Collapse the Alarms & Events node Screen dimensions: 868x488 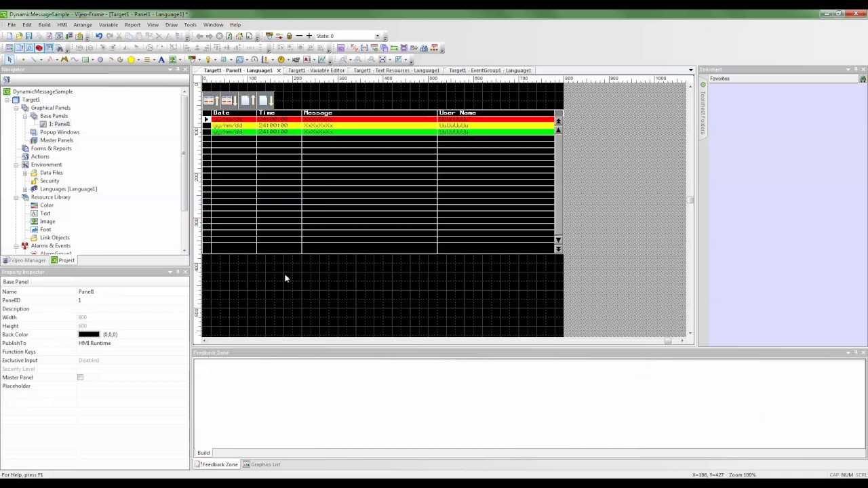pyautogui.click(x=16, y=246)
